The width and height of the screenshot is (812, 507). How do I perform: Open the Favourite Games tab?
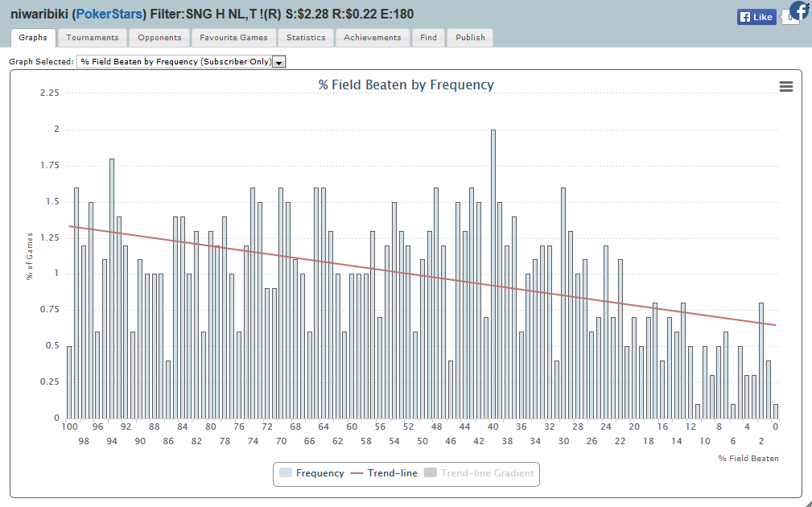point(234,38)
